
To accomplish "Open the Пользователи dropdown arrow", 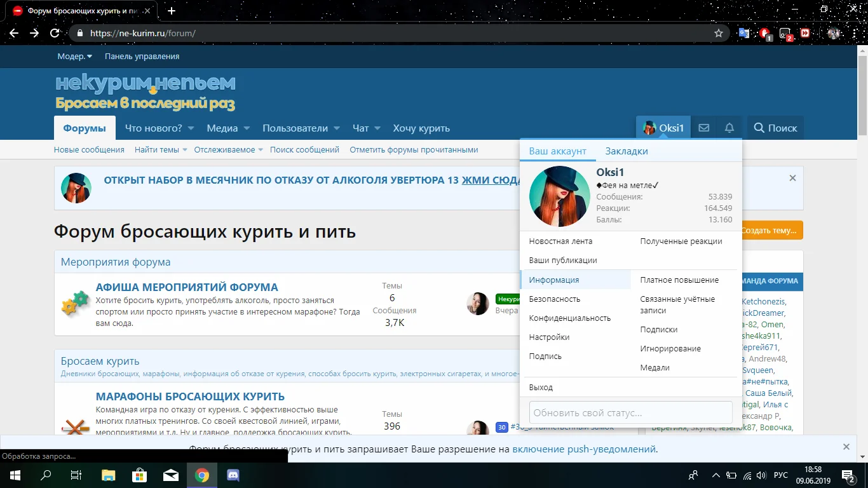I will click(337, 128).
